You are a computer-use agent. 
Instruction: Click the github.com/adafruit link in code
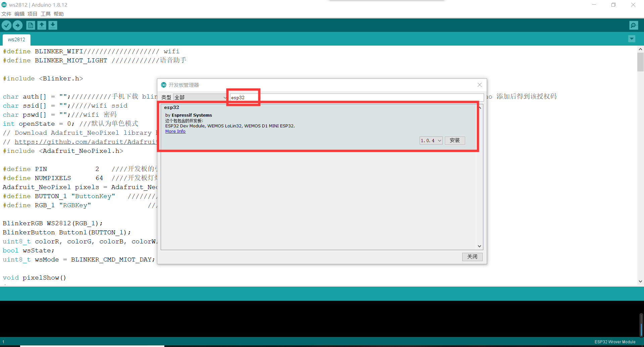[x=86, y=142]
